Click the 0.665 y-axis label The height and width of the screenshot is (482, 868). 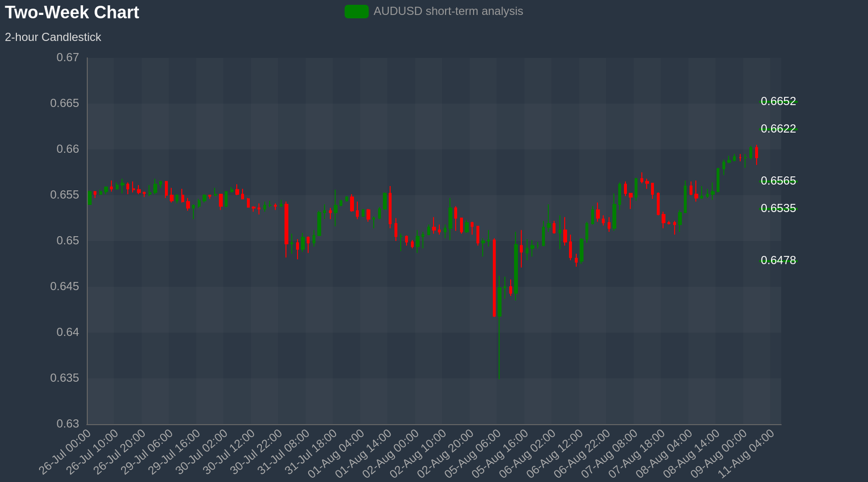pyautogui.click(x=65, y=104)
